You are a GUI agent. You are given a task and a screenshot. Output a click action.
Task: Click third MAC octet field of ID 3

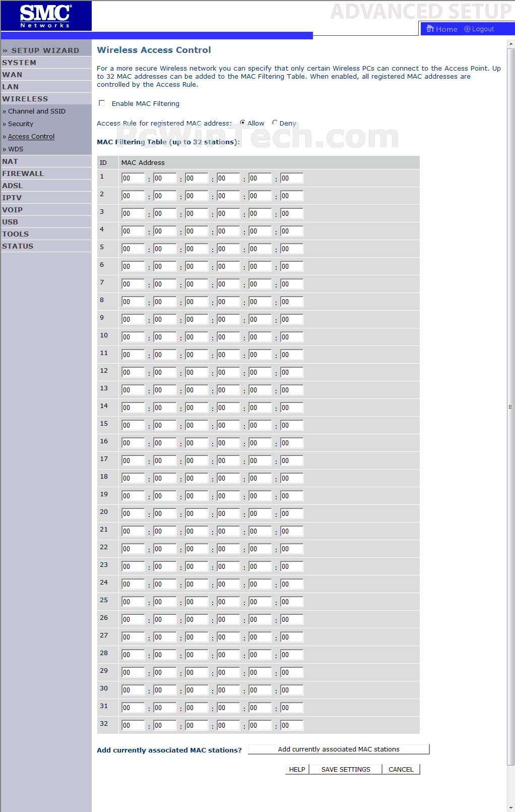tap(197, 213)
